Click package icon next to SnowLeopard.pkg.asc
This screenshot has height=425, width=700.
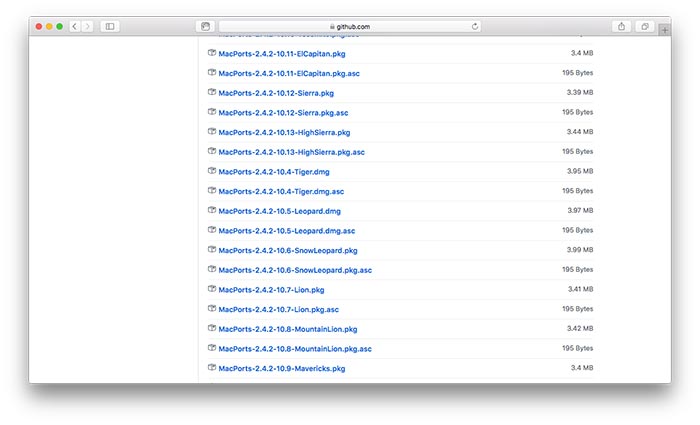pos(212,269)
